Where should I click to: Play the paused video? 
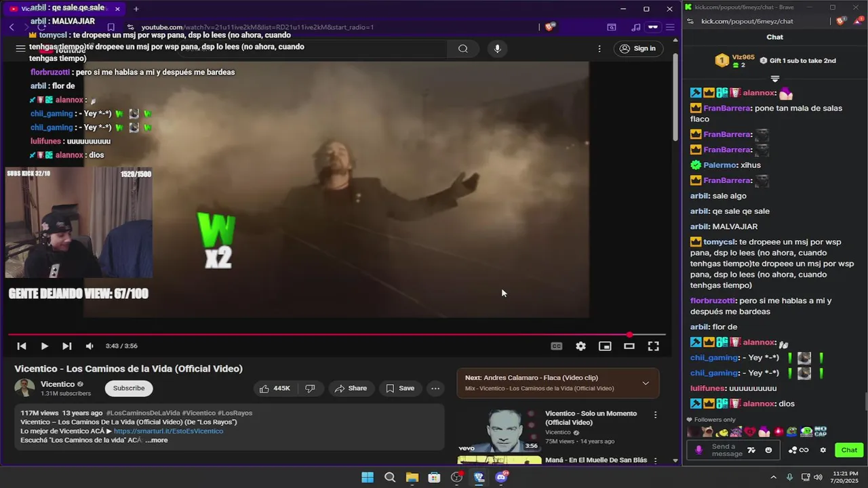point(44,346)
